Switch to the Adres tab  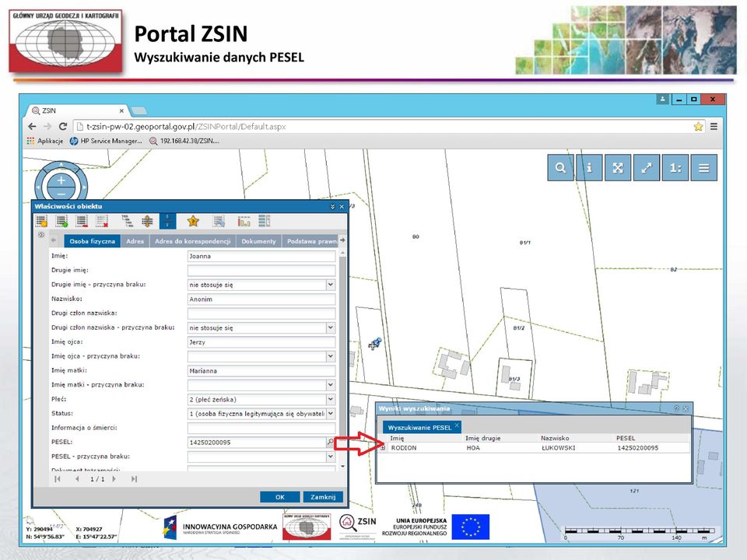(x=135, y=241)
